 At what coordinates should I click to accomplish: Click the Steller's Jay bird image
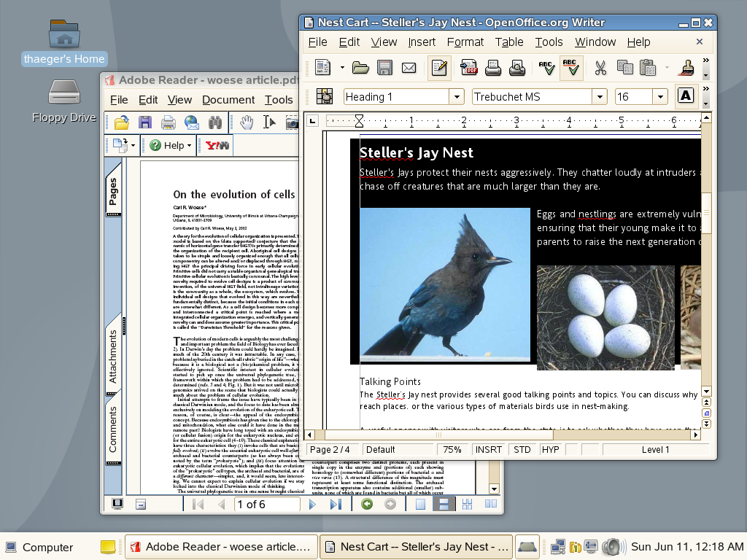[444, 285]
